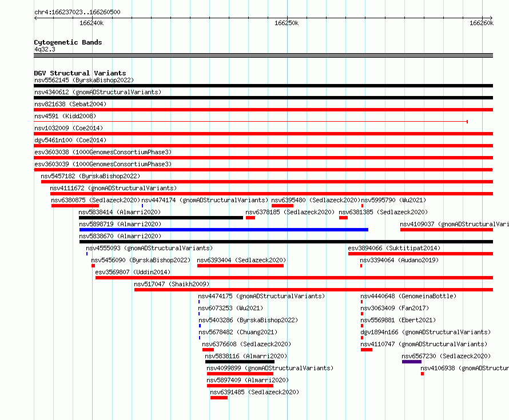Click nsv5456090 (ByrskaBishop2022) label
The image size is (509, 420).
coord(141,260)
